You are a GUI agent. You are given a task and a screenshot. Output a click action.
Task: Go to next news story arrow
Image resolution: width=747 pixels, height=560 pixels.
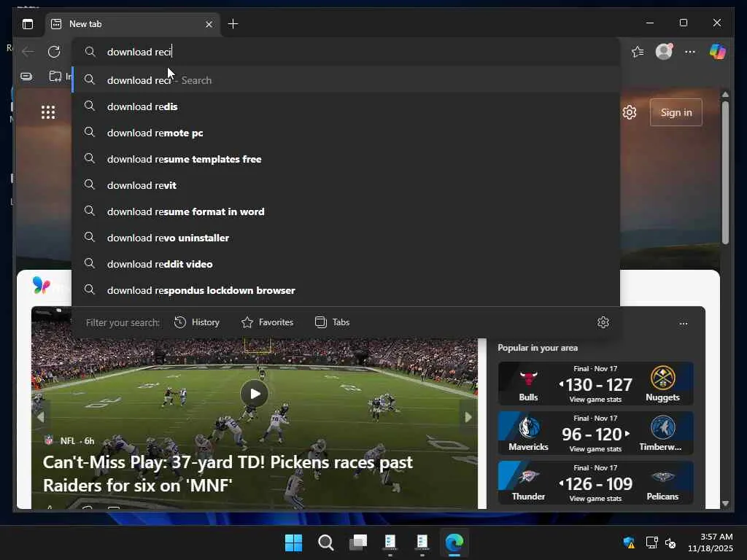[x=468, y=417]
